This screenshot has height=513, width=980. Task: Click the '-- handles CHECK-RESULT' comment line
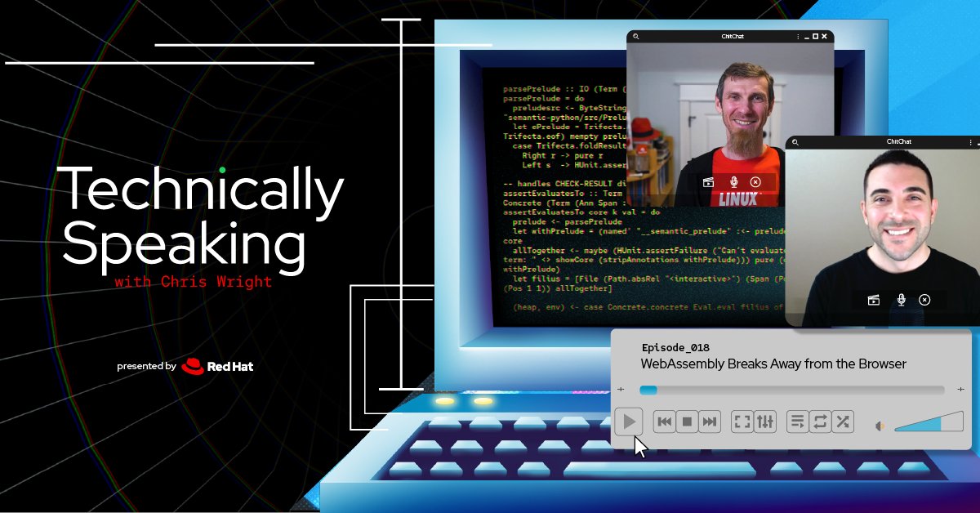click(x=564, y=184)
